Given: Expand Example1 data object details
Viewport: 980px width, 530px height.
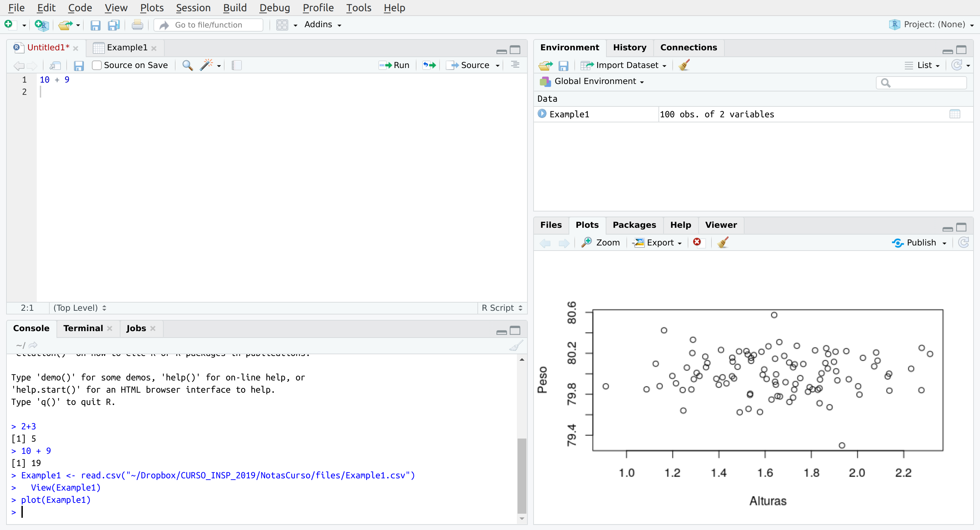Looking at the screenshot, I should click(542, 114).
